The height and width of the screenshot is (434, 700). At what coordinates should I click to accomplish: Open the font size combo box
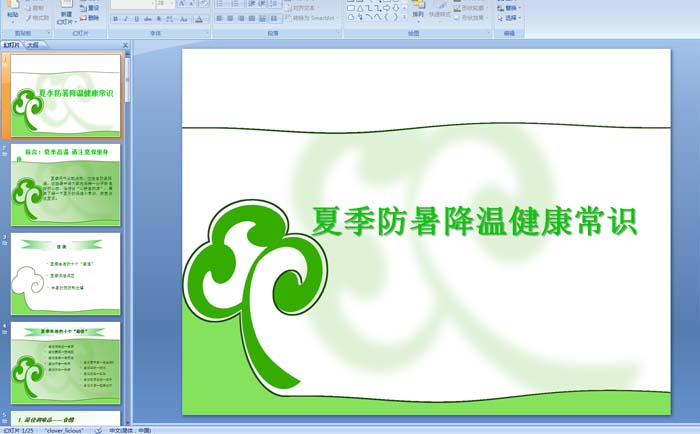coord(165,4)
